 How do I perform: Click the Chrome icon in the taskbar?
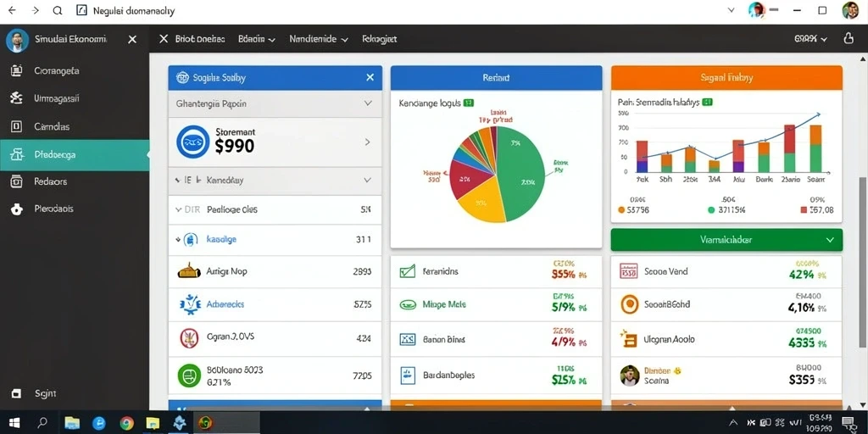tap(127, 424)
